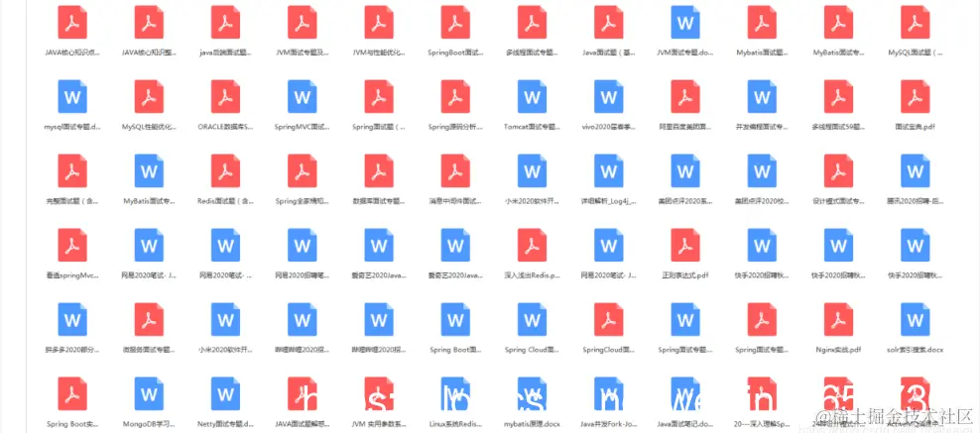Click the 'MySQL性能优化' PDF icon

(150, 96)
